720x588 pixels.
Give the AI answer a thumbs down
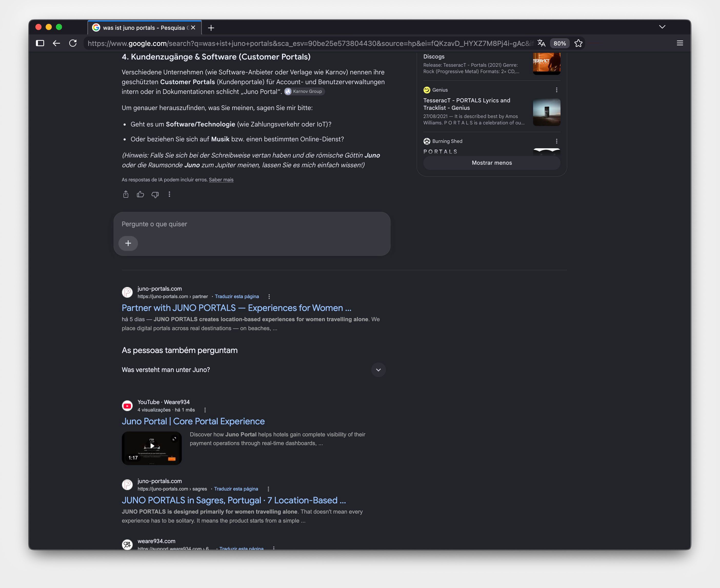pos(155,194)
